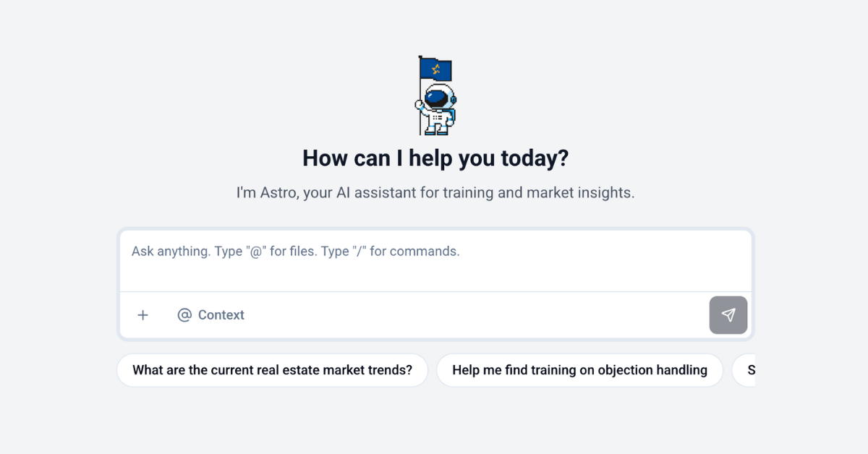Click the real estate market trends suggestion
Image resolution: width=868 pixels, height=454 pixels.
272,369
